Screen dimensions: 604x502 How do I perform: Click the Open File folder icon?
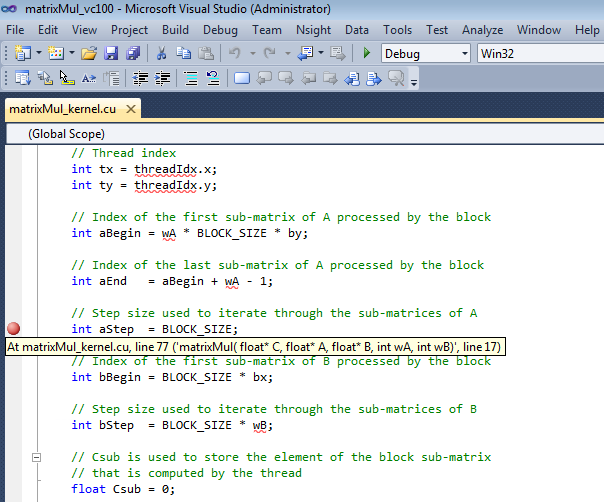click(89, 53)
